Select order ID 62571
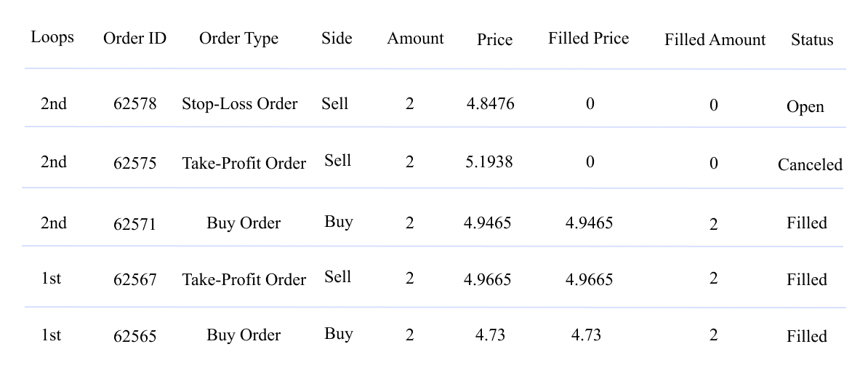The height and width of the screenshot is (384, 868). 134,224
